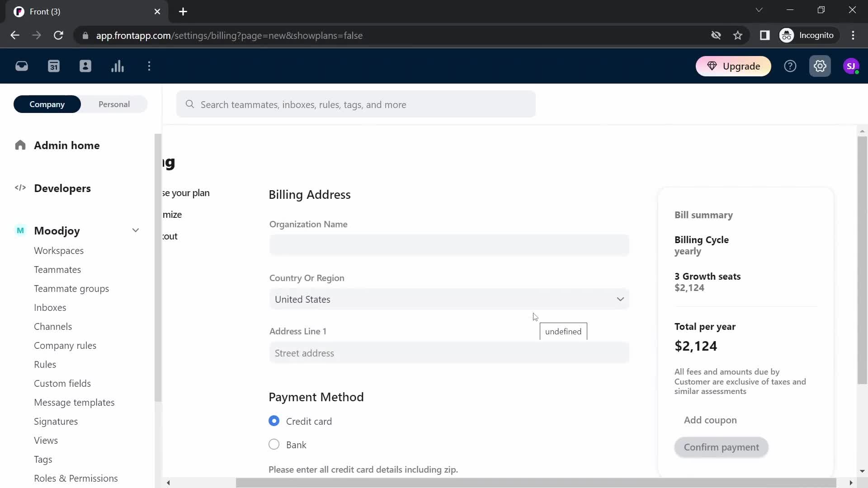Click the scroll down arrow at page right
The height and width of the screenshot is (488, 868).
point(862,471)
